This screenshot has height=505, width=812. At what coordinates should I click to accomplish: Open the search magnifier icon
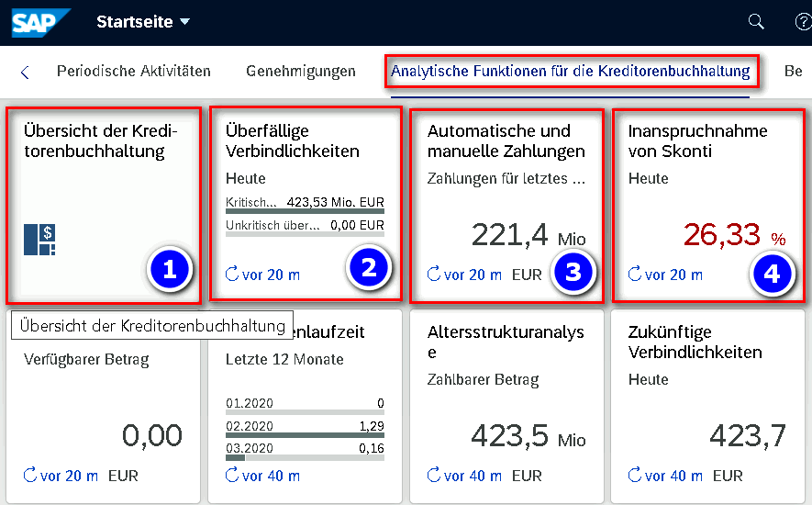[x=756, y=22]
